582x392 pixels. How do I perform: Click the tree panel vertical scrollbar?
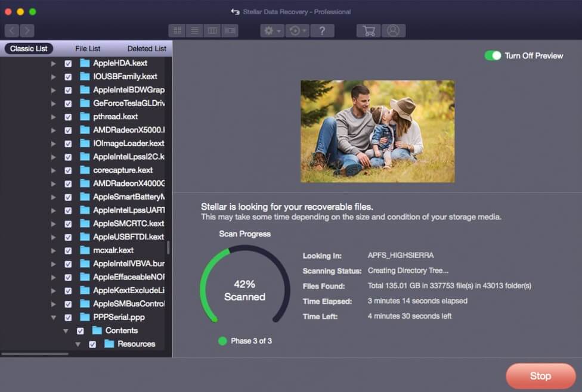click(168, 248)
